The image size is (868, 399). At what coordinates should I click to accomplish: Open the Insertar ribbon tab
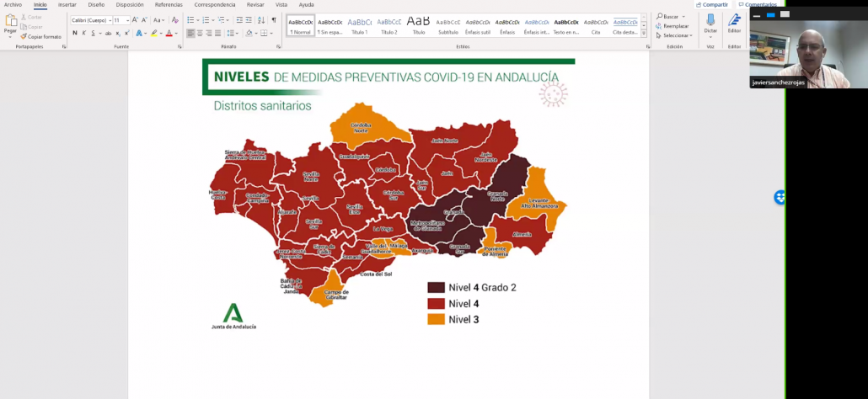click(67, 4)
